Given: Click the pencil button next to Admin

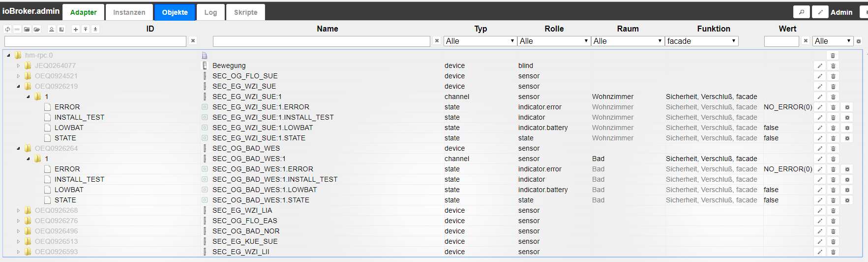Looking at the screenshot, I should [820, 12].
